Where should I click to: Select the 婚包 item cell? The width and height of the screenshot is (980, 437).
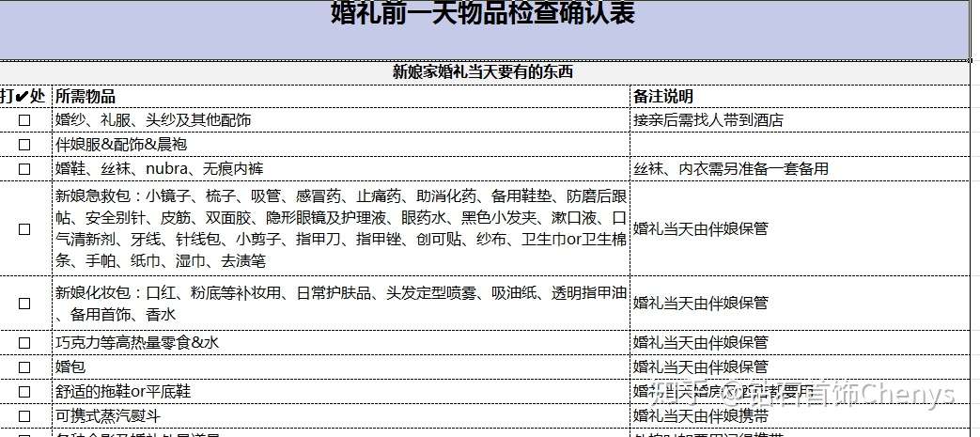pyautogui.click(x=341, y=367)
